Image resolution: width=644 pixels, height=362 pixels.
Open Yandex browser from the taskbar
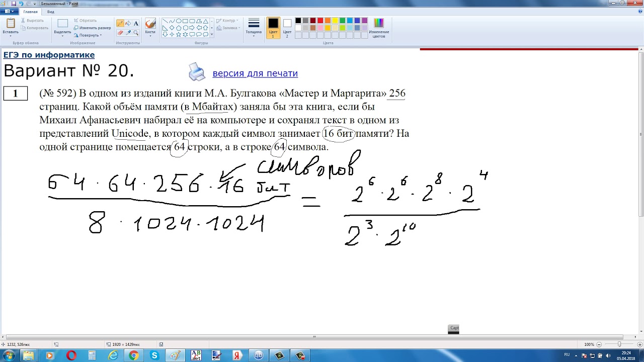[x=237, y=355]
